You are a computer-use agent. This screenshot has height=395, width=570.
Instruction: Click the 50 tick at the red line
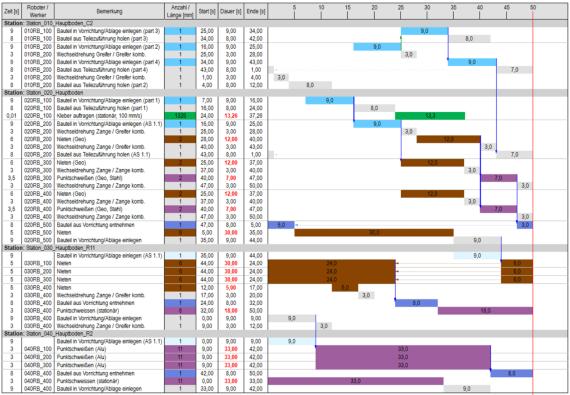coord(533,8)
